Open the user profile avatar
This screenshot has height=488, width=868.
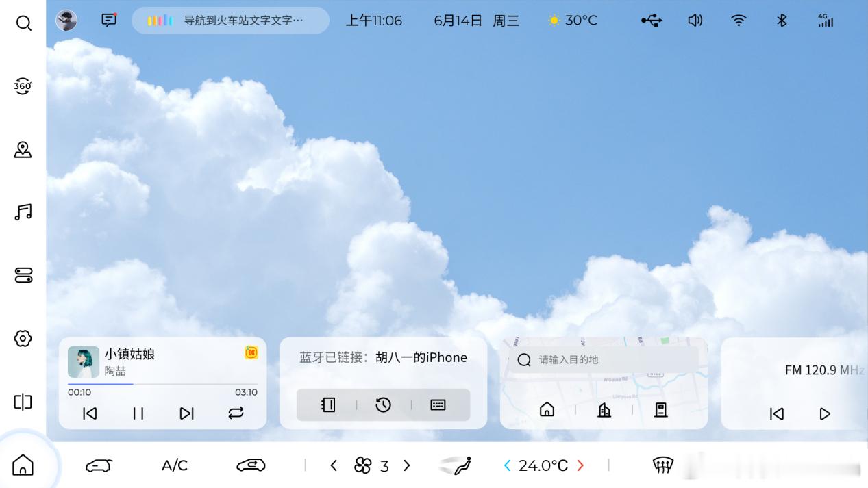66,21
